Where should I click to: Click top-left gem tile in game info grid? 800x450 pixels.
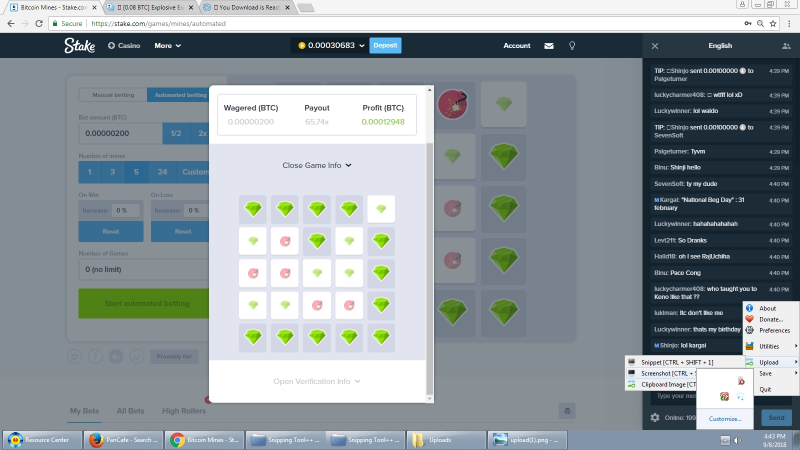[253, 209]
